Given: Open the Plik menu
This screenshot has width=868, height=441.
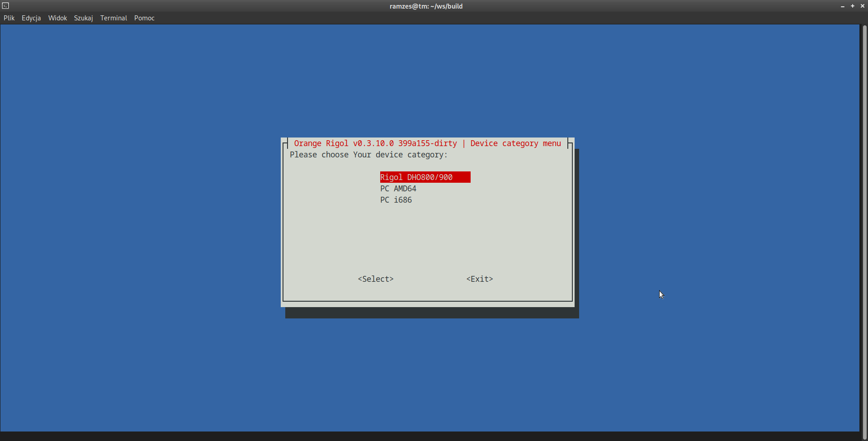Looking at the screenshot, I should [9, 18].
